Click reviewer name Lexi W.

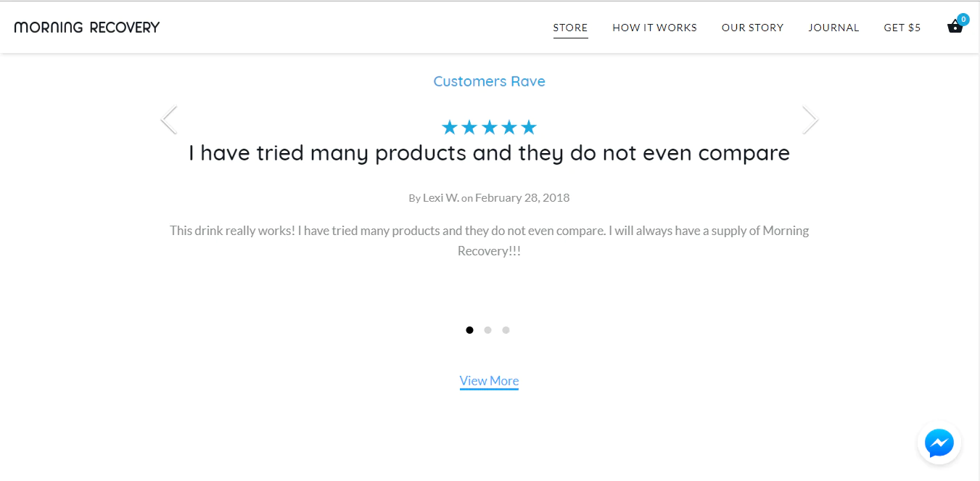click(440, 197)
